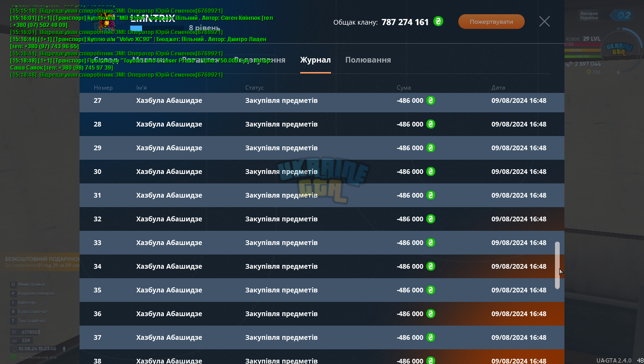Image resolution: width=644 pixels, height=364 pixels.
Task: Click the players online icon next to 559
Action: (x=14, y=340)
